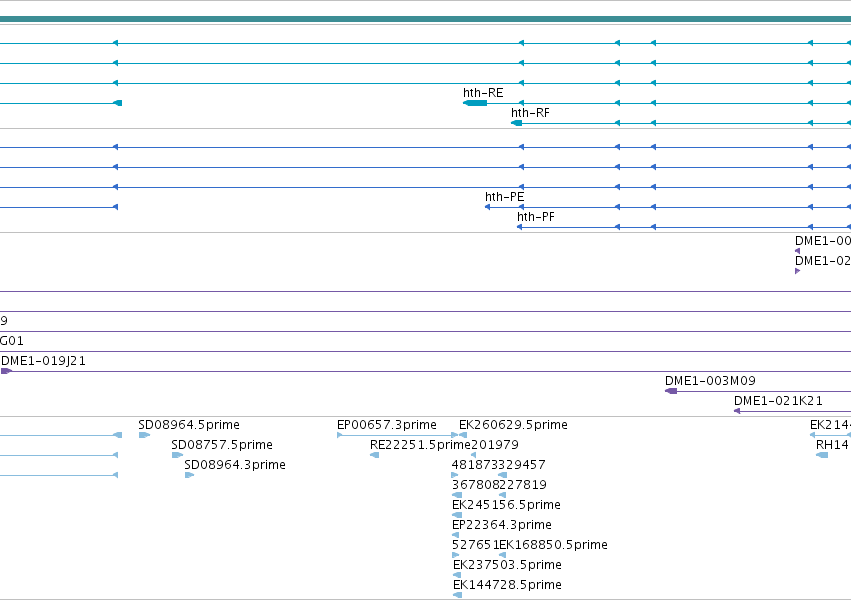Select the SD08757.5prime EST label
The height and width of the screenshot is (600, 851).
tap(222, 445)
